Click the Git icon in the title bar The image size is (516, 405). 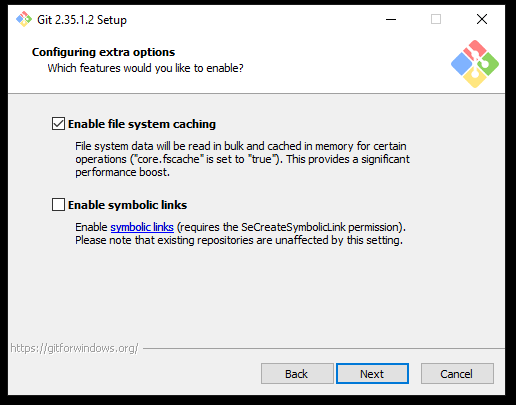point(24,19)
